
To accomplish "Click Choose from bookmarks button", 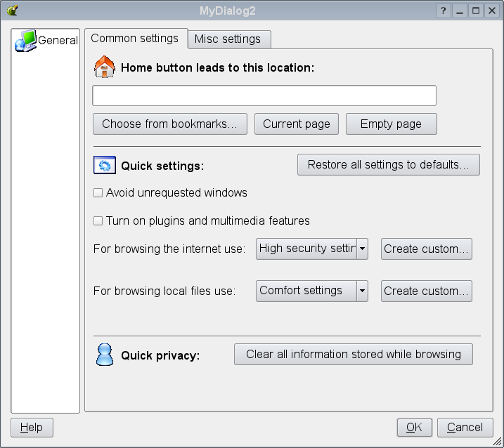I will pyautogui.click(x=170, y=124).
